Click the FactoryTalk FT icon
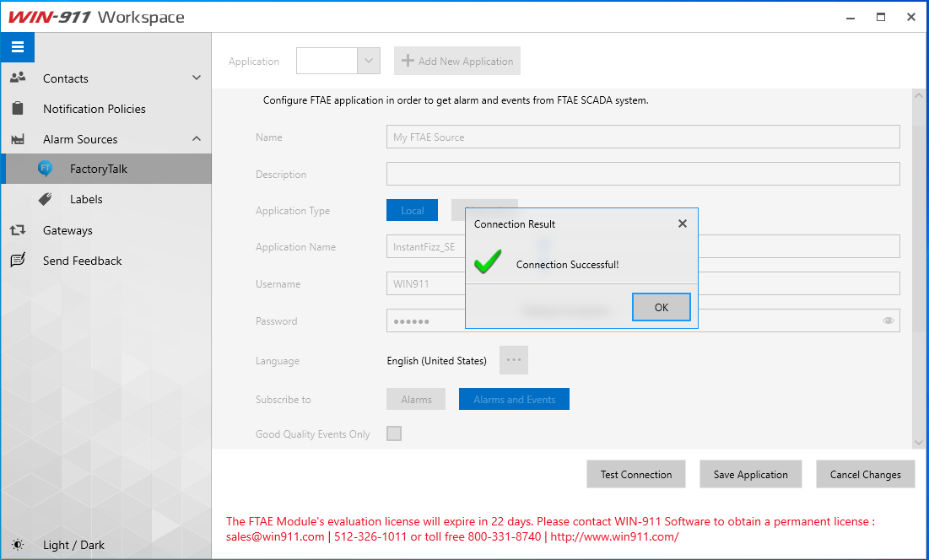The image size is (929, 560). tap(45, 169)
